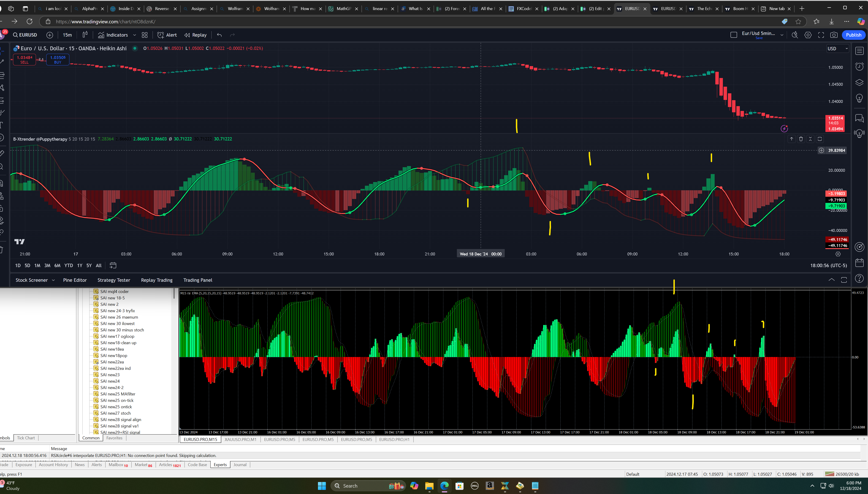Expand the USD currency dropdown
Viewport: 868px width, 494px height.
point(837,48)
